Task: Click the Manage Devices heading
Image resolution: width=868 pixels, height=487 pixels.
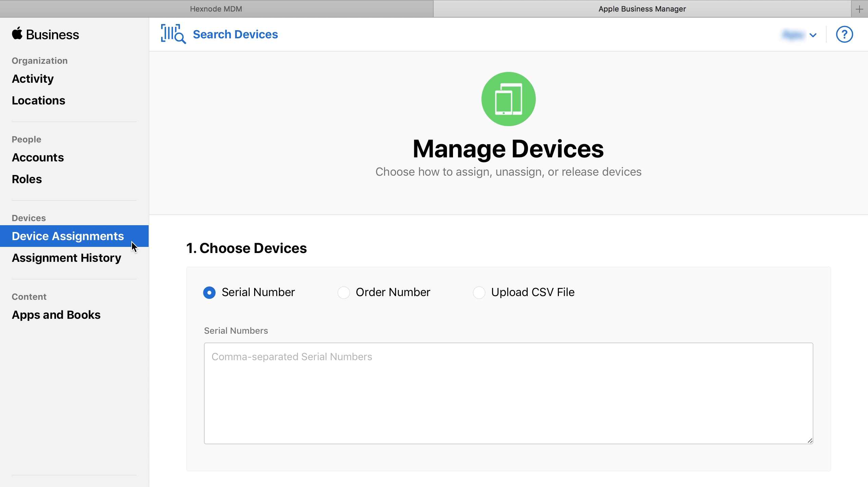Action: click(x=508, y=149)
